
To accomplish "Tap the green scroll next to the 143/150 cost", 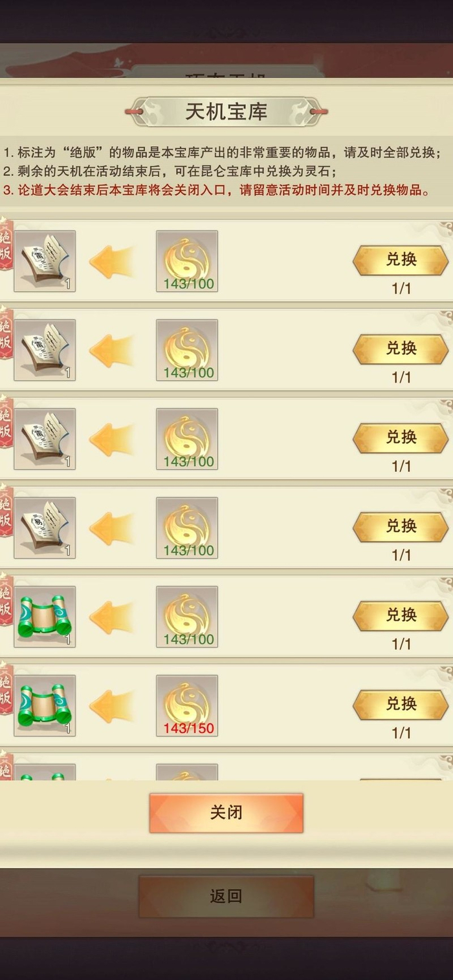I will point(45,705).
